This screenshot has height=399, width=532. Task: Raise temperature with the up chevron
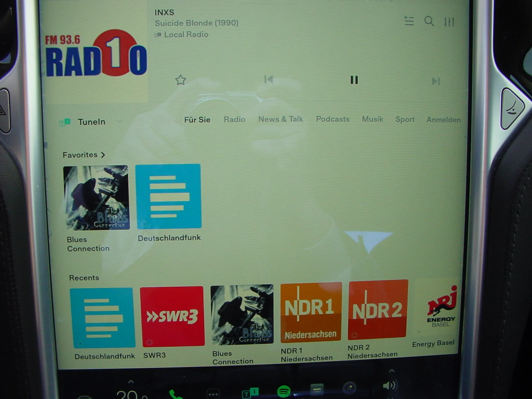coord(131,382)
